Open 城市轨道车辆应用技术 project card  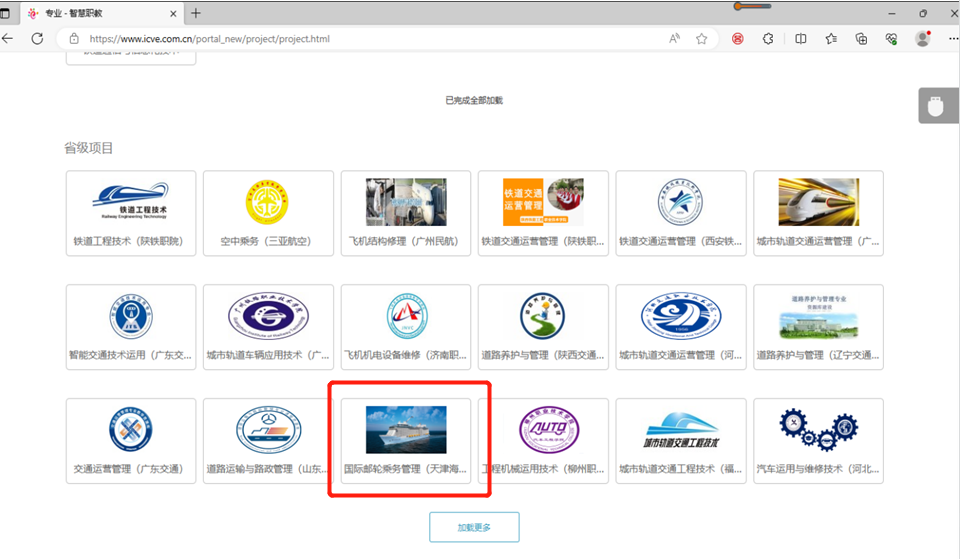click(268, 327)
